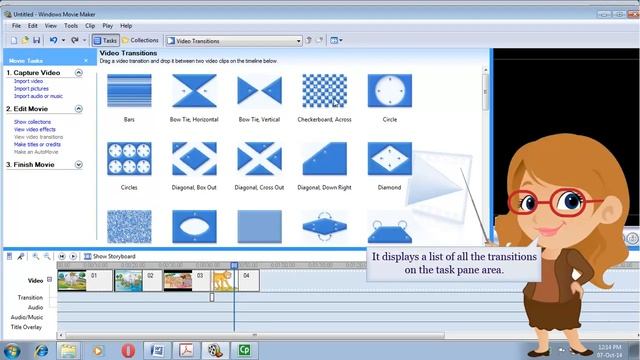Zoom in the timeline
Viewport: 640px width, 360px height.
point(36,256)
